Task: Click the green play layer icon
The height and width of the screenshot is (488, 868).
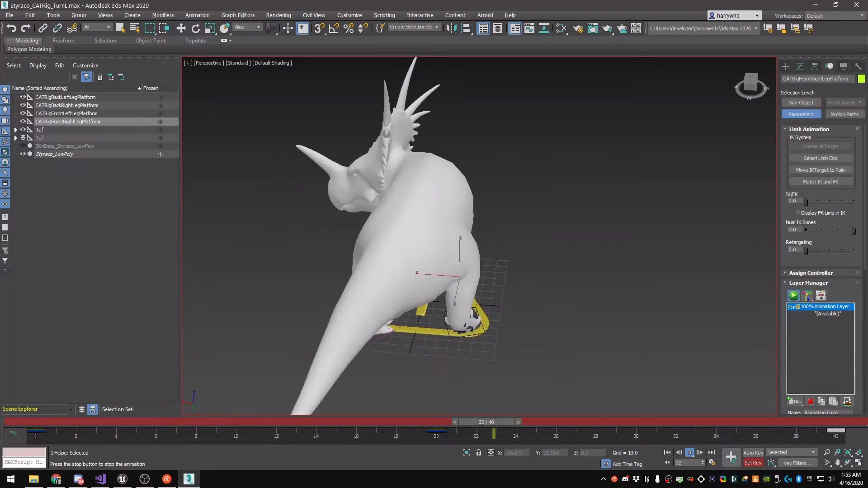Action: [793, 295]
